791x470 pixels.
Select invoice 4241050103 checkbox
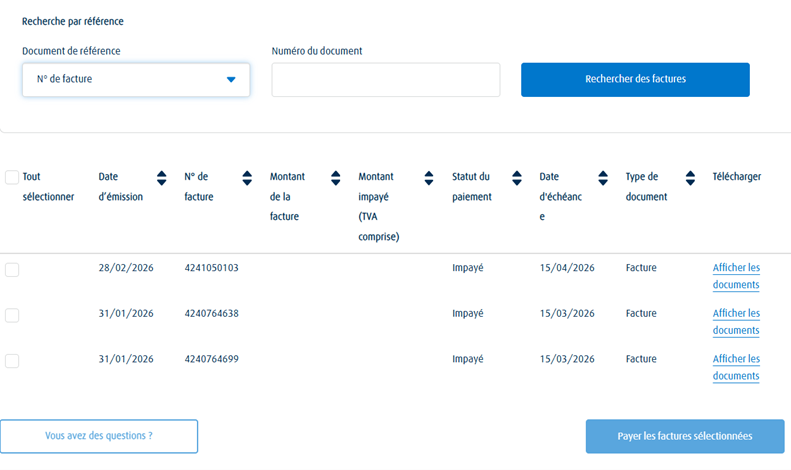(x=12, y=269)
